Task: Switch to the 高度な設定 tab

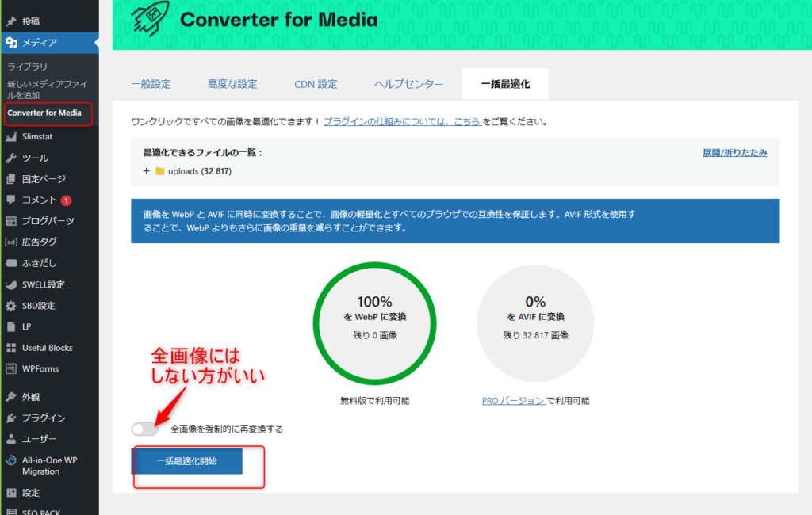Action: (232, 84)
